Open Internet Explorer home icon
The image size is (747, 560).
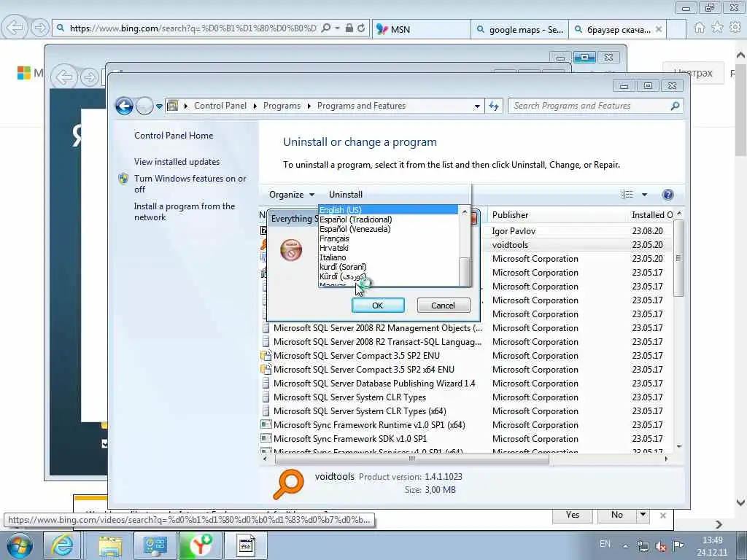click(700, 28)
